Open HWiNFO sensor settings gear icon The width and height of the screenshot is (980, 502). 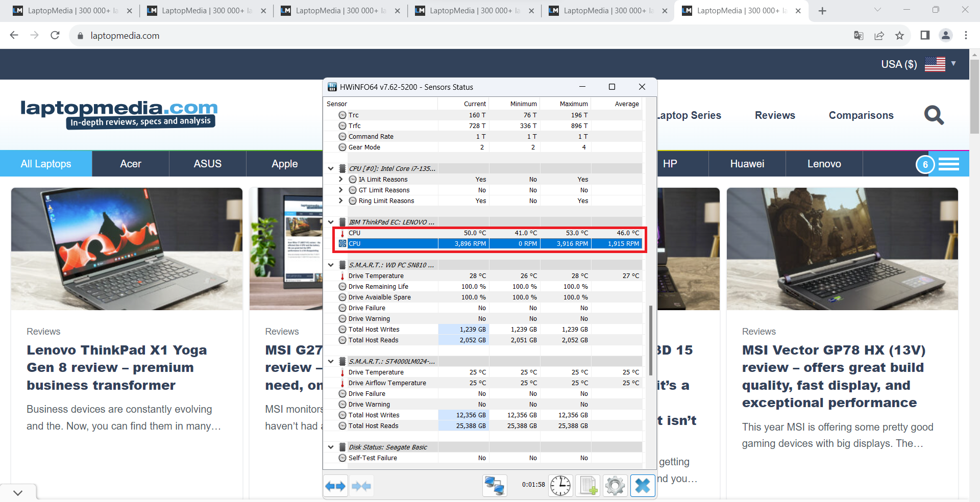pyautogui.click(x=615, y=486)
